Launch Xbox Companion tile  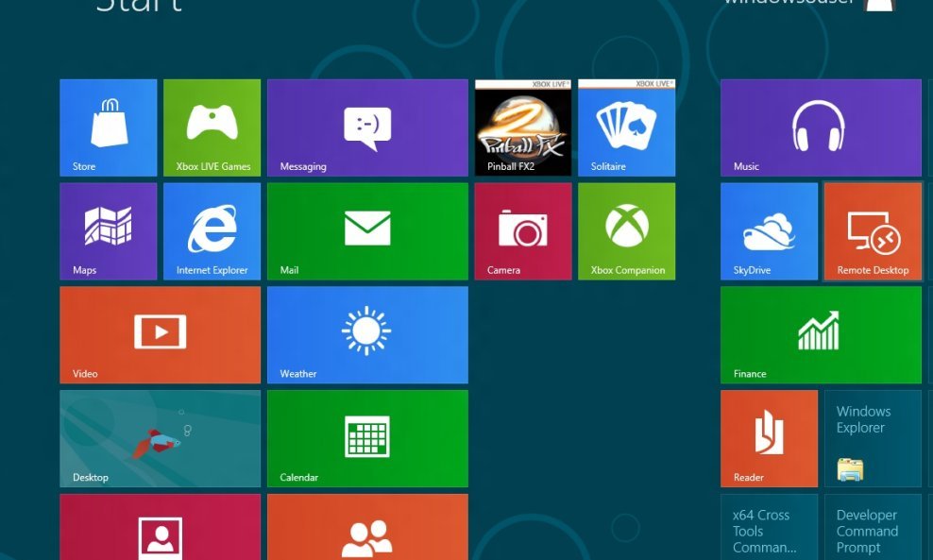626,231
